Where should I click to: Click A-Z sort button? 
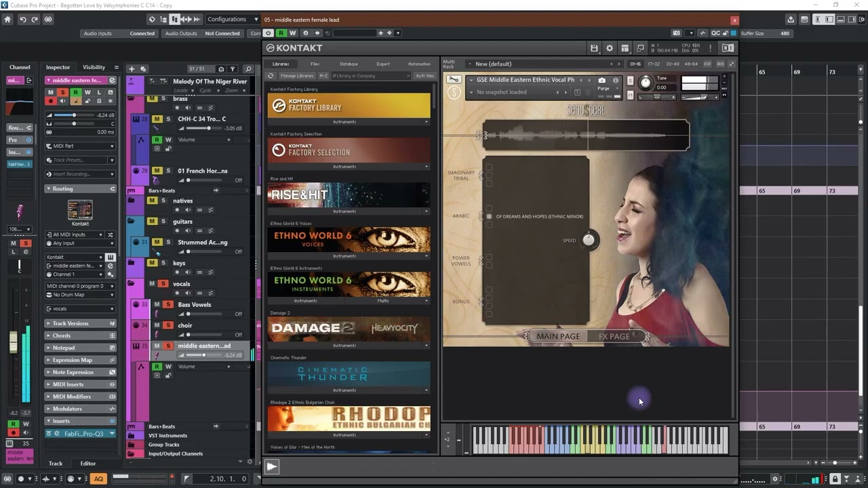(323, 76)
